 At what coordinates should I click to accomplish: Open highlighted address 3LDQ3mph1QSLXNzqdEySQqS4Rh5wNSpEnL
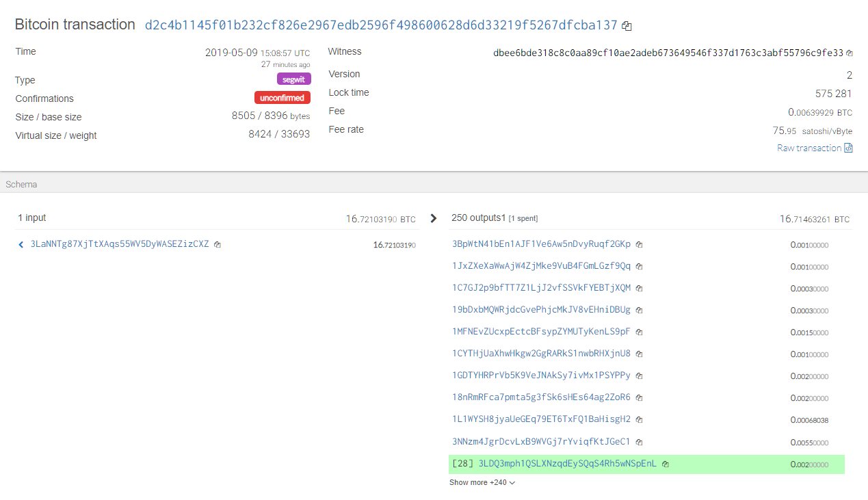(568, 464)
